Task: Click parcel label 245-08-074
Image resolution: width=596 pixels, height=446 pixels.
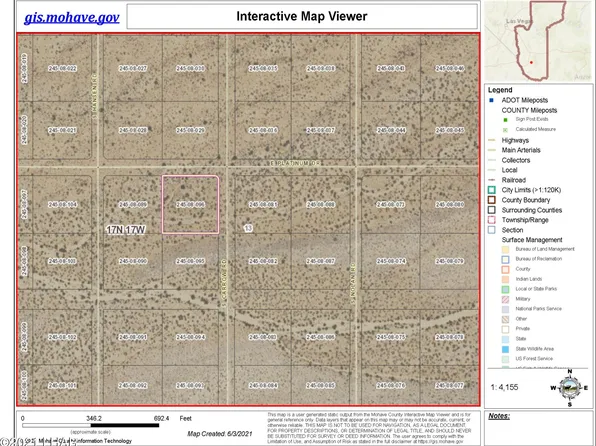Action: pos(391,261)
